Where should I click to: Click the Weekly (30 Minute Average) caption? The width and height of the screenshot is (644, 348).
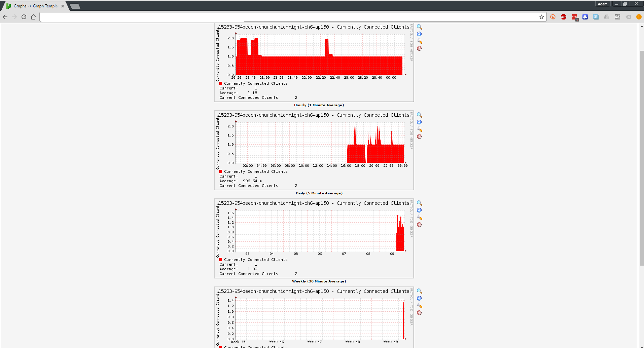click(319, 281)
